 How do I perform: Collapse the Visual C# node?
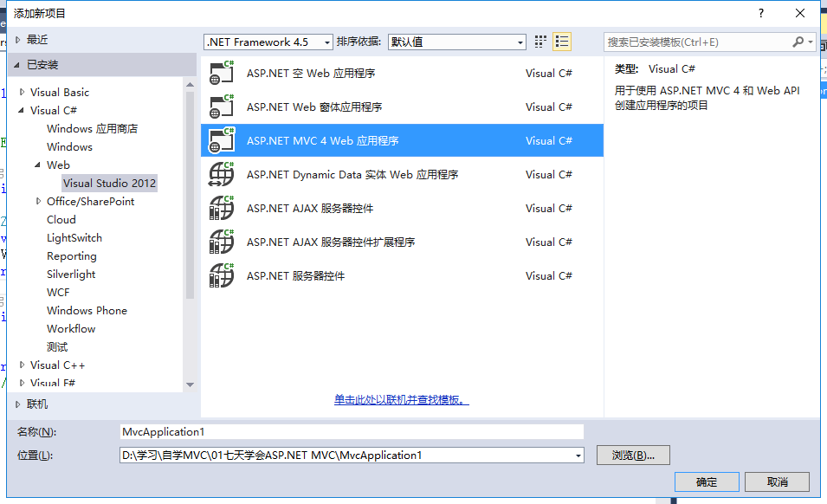[x=21, y=110]
